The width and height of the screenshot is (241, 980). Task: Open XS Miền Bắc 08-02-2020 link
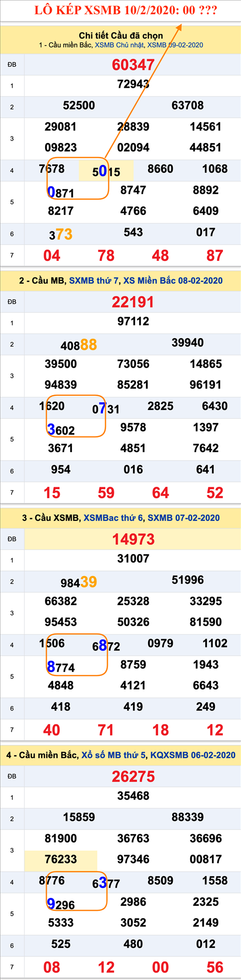(x=173, y=281)
